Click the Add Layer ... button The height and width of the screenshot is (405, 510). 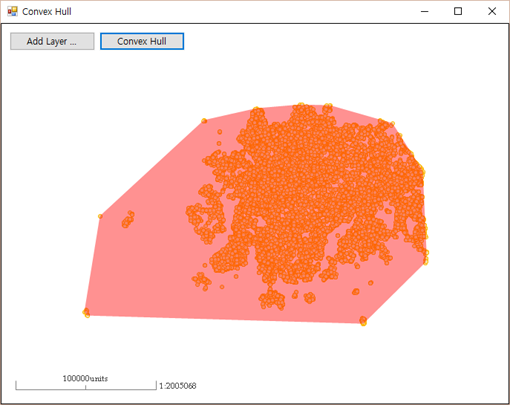[52, 41]
